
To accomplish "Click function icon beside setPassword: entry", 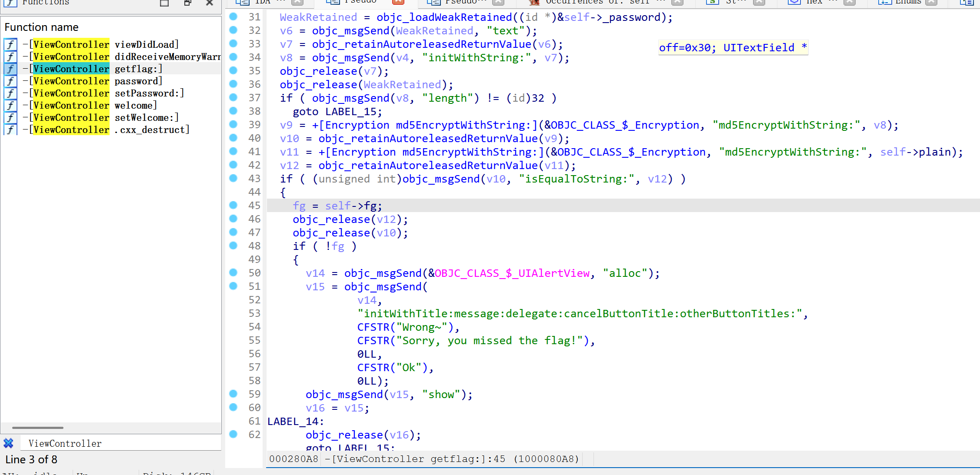I will [10, 93].
